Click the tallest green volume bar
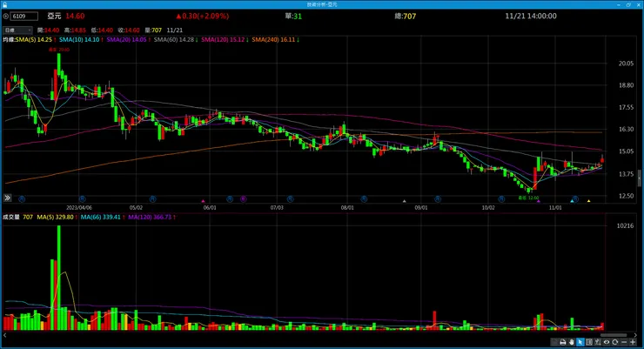This screenshot has height=349, width=644. 58,278
